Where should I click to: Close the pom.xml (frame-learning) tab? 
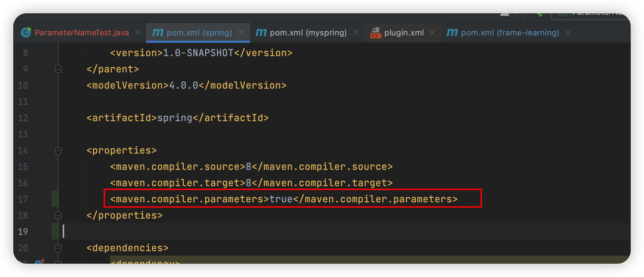pyautogui.click(x=568, y=33)
